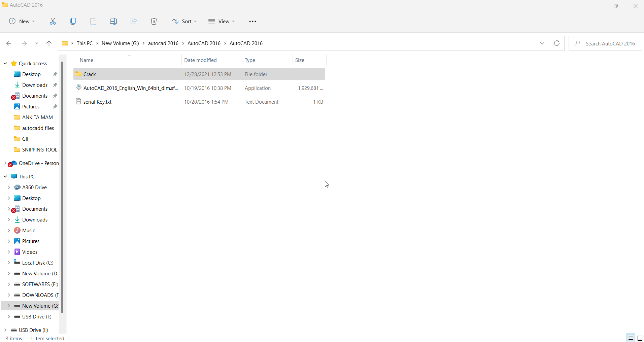Click the folder icon in address bar

point(65,43)
